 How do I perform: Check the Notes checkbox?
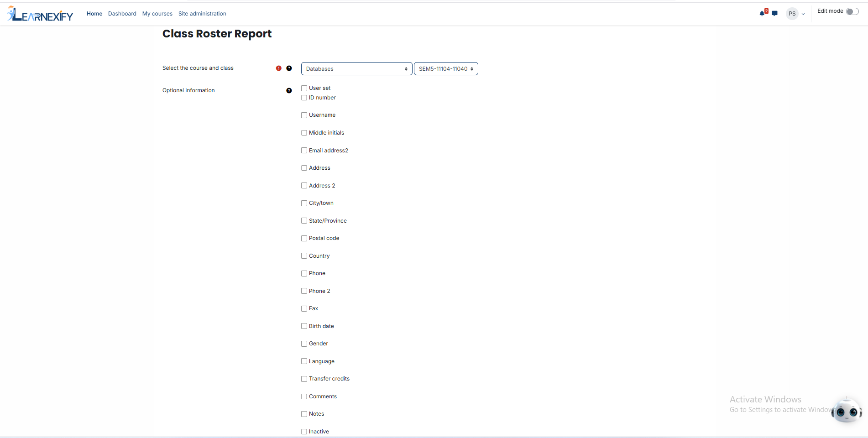(x=304, y=414)
